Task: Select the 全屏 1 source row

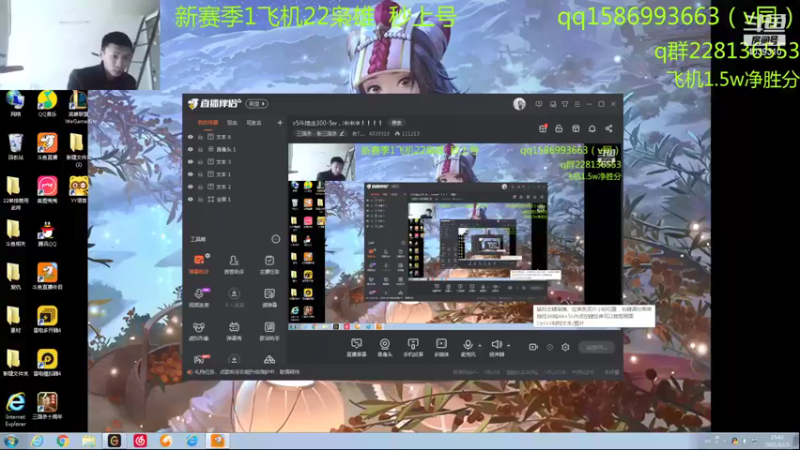Action: (x=235, y=199)
